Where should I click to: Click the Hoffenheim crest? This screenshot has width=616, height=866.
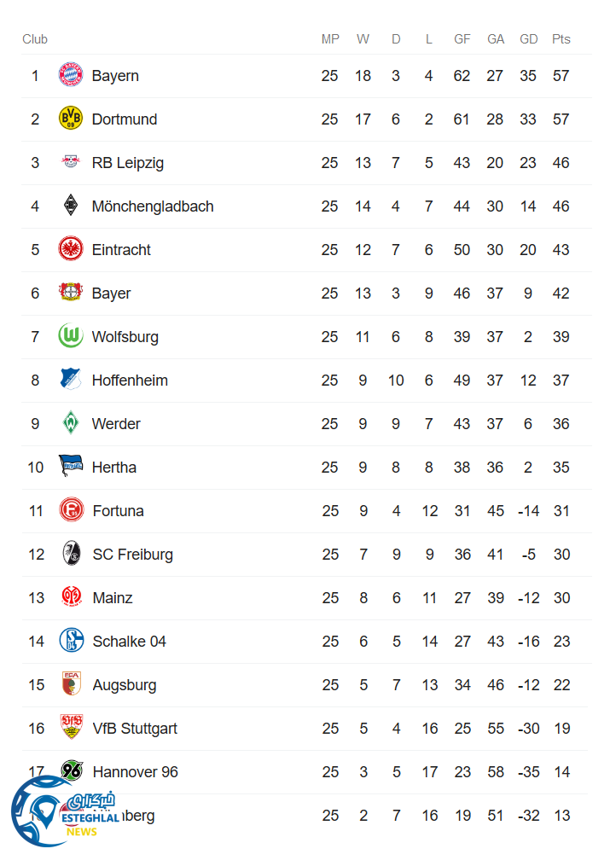71,380
